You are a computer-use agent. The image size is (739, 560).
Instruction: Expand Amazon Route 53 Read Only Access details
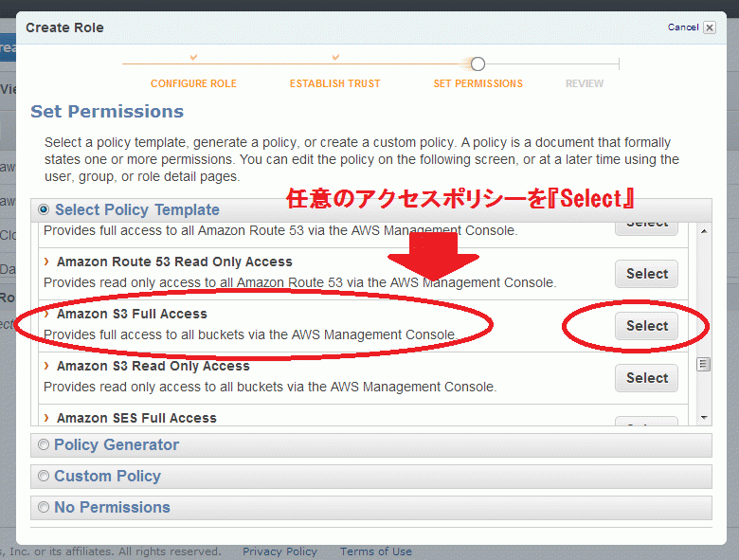tap(46, 262)
